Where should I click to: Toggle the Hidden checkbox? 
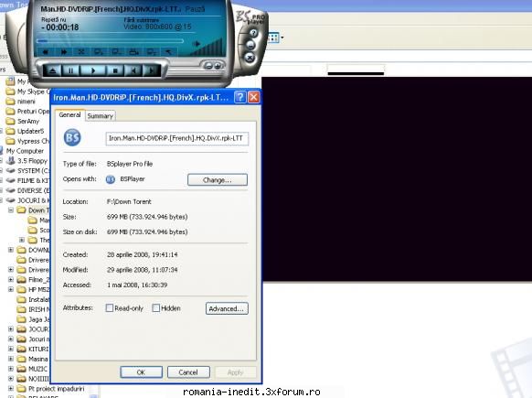156,308
